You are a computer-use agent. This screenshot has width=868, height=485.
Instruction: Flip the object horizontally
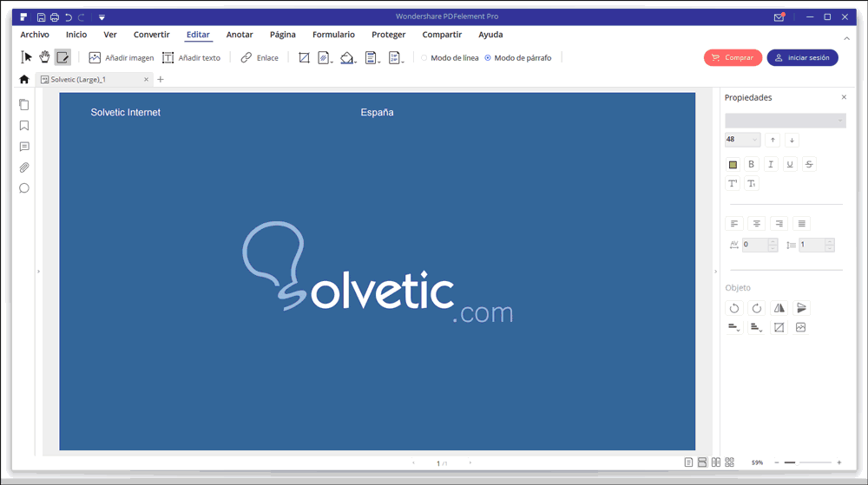[779, 308]
